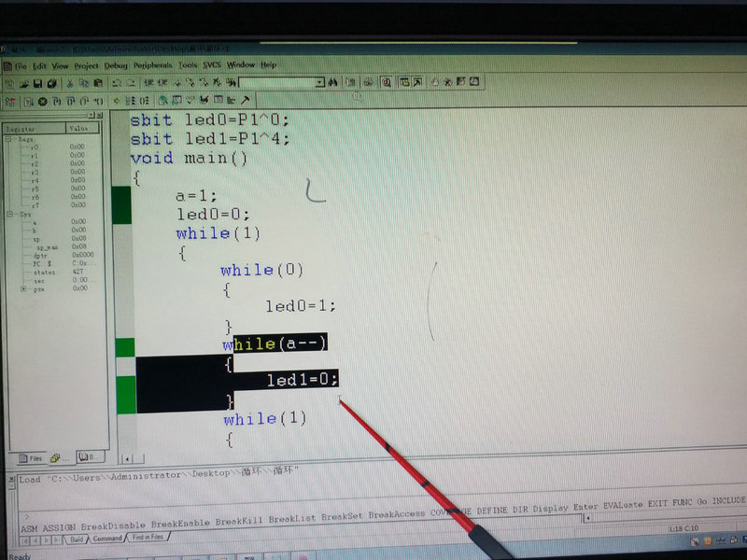Collapse the Regs tree node
Screen dimensions: 747x560
coord(8,139)
